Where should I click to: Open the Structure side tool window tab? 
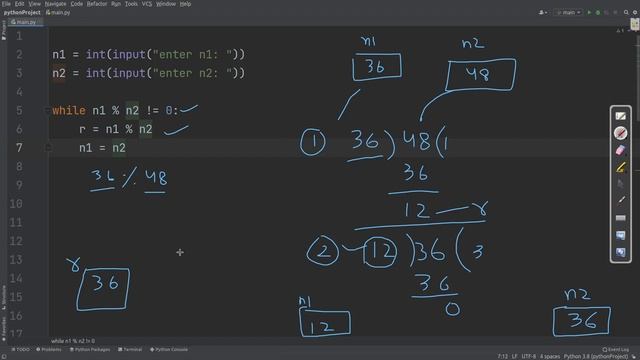(x=4, y=297)
